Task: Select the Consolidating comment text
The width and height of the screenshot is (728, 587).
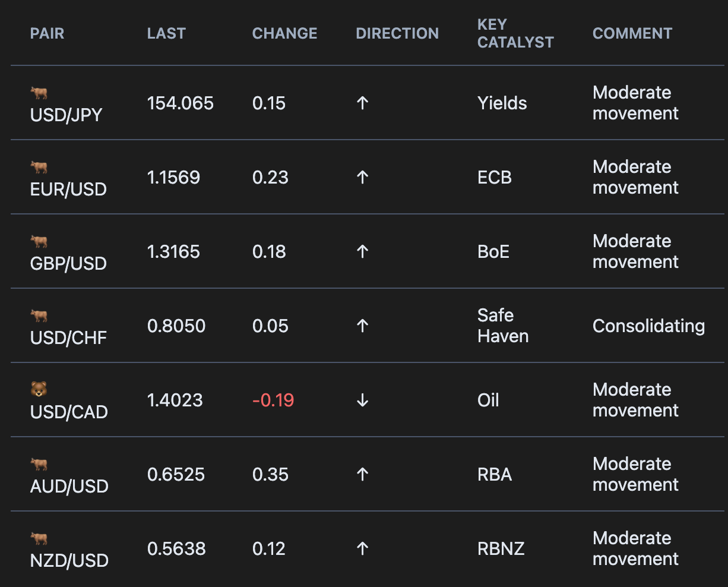Action: pyautogui.click(x=649, y=326)
